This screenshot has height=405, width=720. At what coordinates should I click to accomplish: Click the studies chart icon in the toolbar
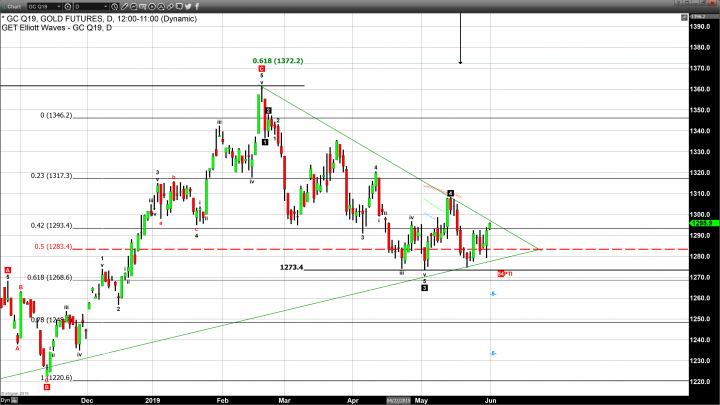133,6
